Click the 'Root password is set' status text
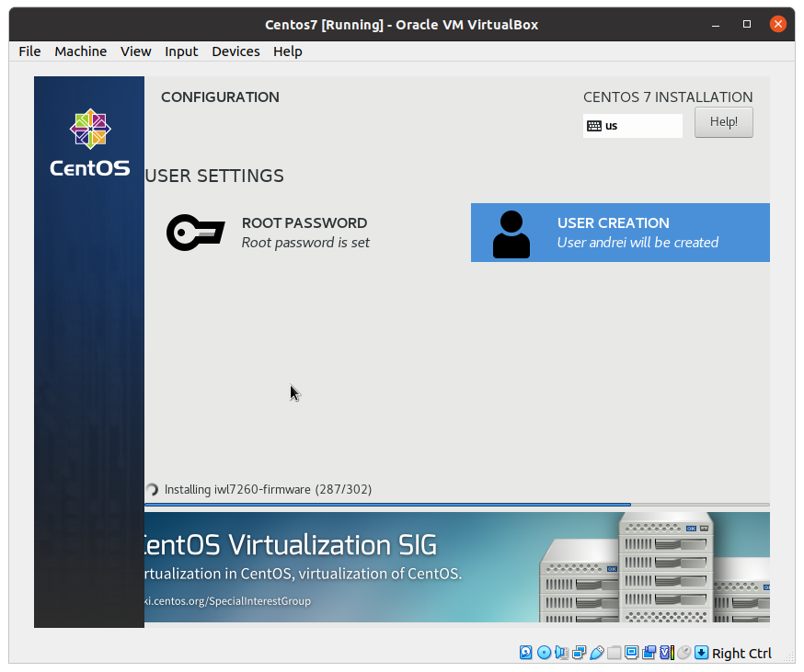The height and width of the screenshot is (672, 804). click(305, 243)
